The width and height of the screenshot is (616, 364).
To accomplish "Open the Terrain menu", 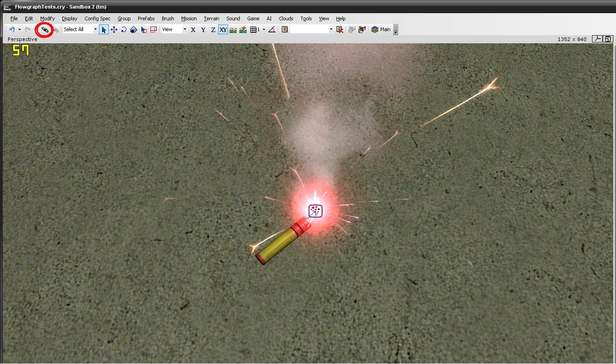I will click(x=211, y=18).
